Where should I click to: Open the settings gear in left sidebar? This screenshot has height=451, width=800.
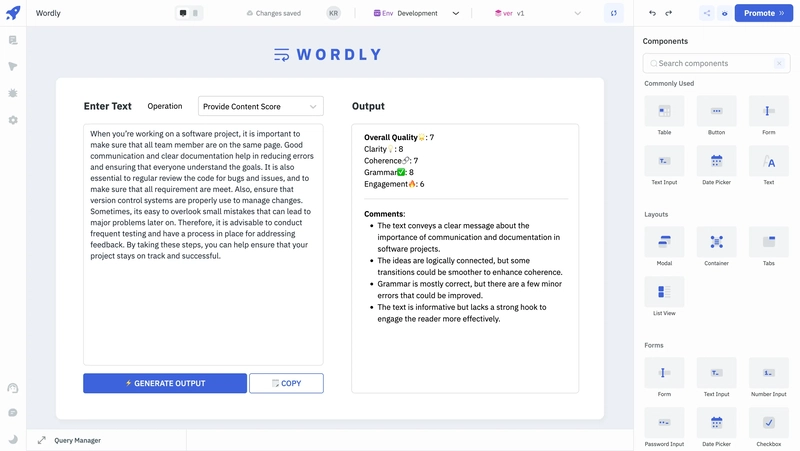pyautogui.click(x=13, y=120)
